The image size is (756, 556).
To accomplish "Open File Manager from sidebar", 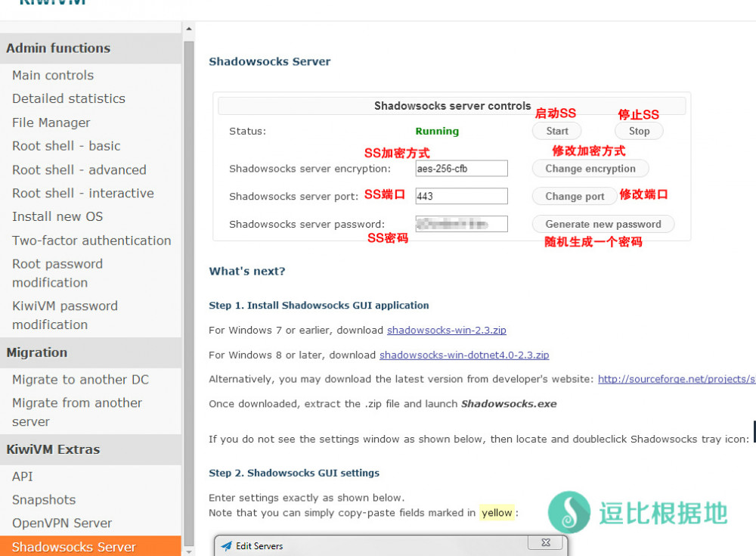I will pos(51,123).
